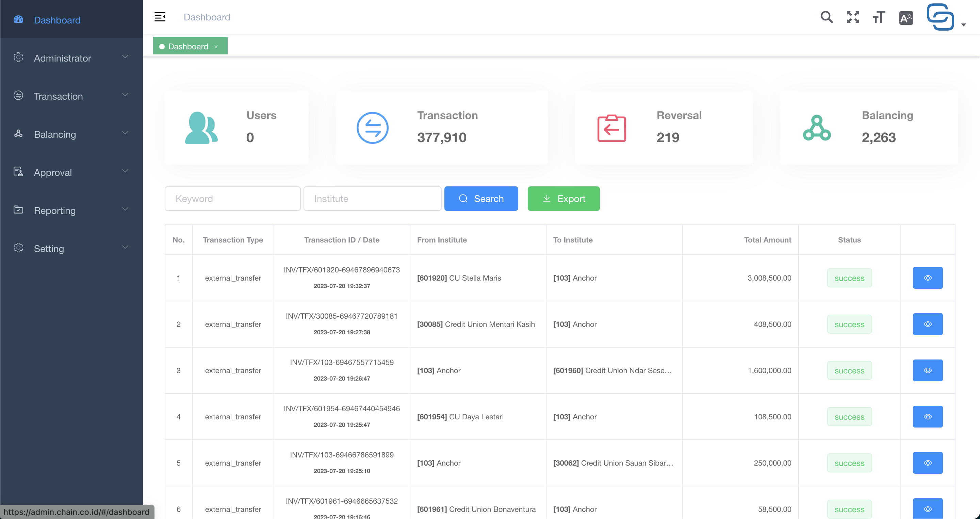Click the success status badge in row 2
The image size is (980, 519).
849,324
